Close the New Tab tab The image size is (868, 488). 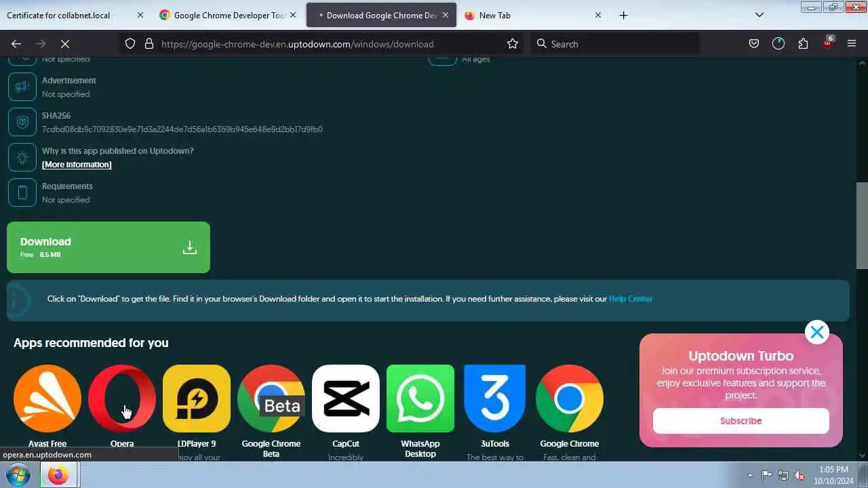point(597,15)
